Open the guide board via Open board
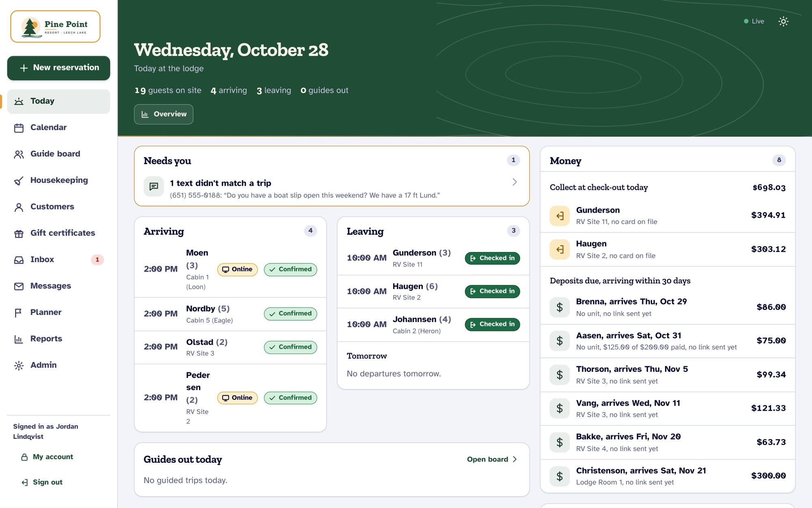 click(x=492, y=459)
